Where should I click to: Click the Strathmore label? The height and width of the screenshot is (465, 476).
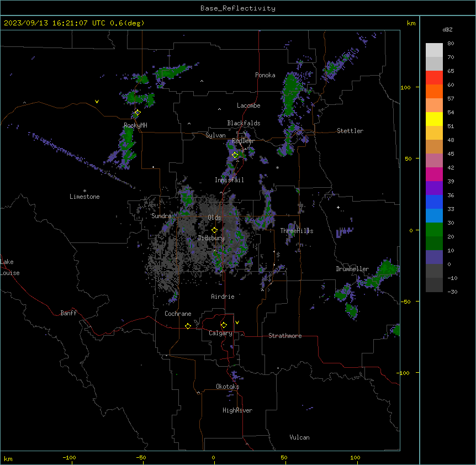point(285,336)
